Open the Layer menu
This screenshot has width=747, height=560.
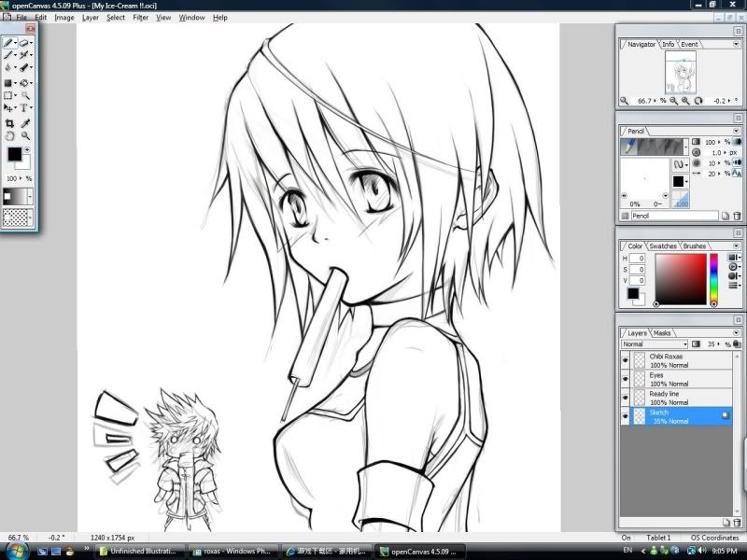click(x=90, y=18)
